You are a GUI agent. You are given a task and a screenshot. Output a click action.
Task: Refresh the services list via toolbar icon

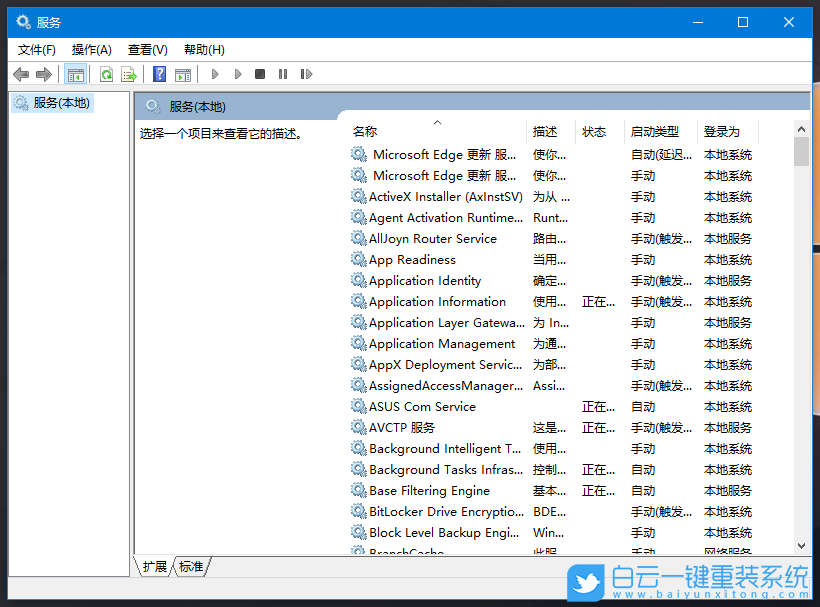pyautogui.click(x=105, y=73)
